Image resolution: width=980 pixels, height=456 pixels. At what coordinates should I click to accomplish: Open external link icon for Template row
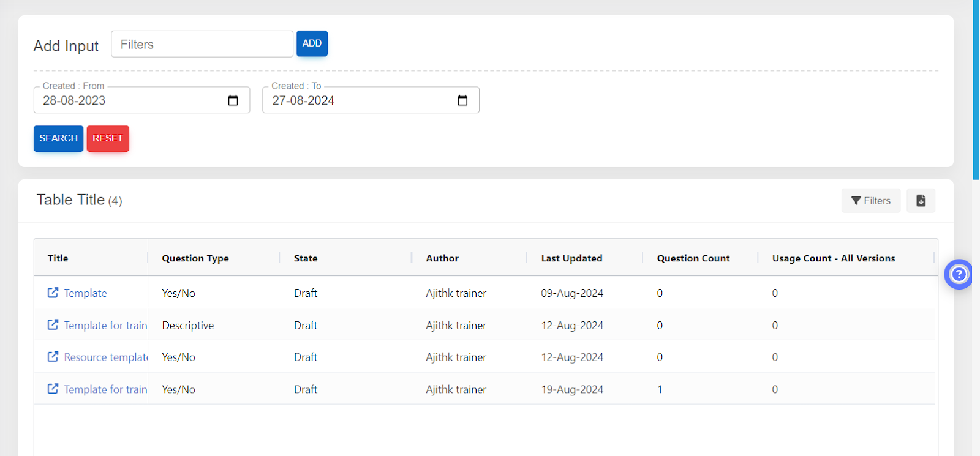[53, 293]
